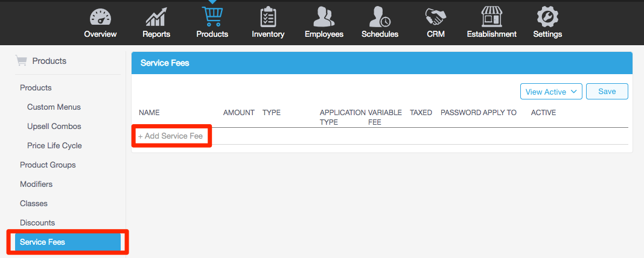
Task: Select Upsell Combos submenu item
Action: pyautogui.click(x=54, y=126)
